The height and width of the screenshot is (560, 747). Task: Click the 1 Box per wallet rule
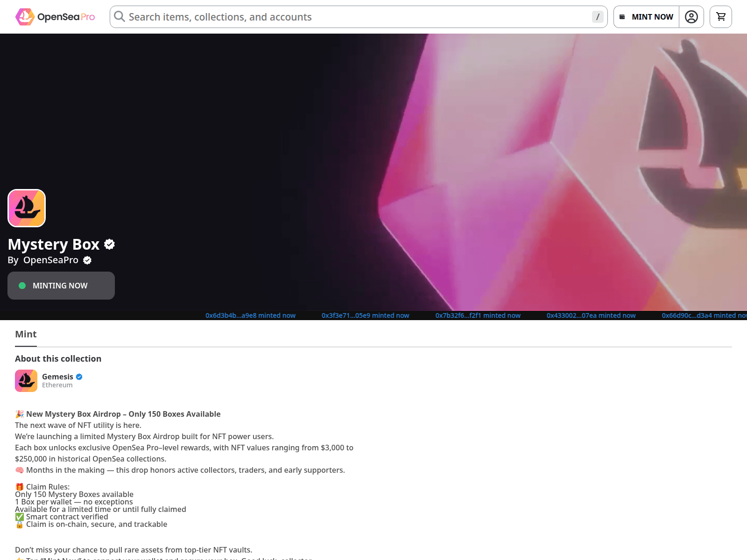coord(74,502)
